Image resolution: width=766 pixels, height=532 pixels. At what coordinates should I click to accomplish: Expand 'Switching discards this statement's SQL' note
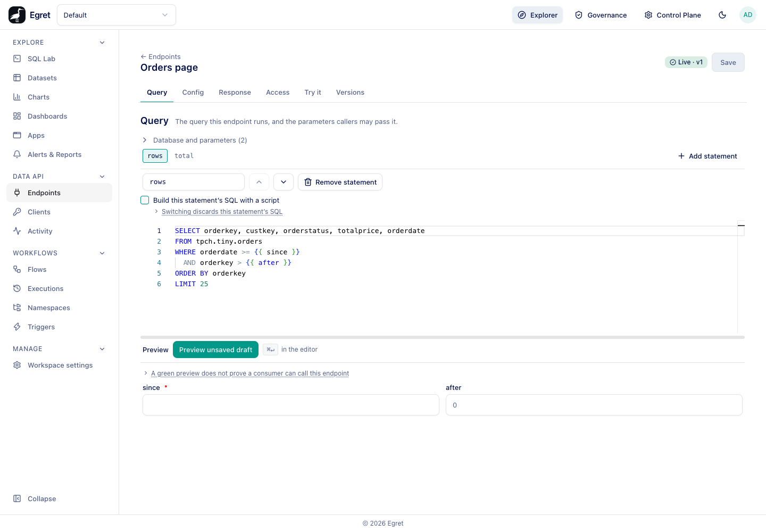tap(219, 212)
